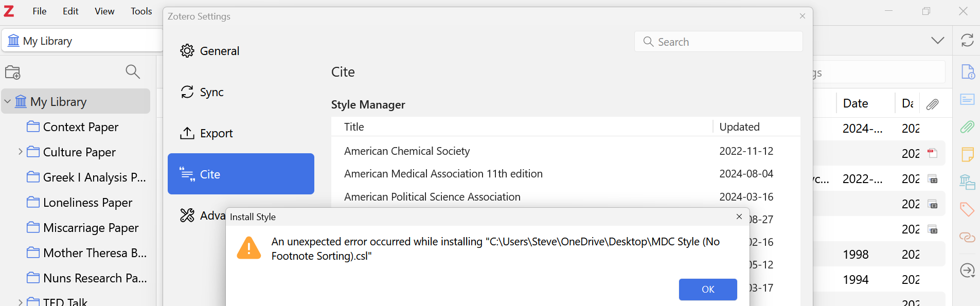Viewport: 980px width, 306px height.
Task: Select the Sync settings section
Action: (211, 92)
